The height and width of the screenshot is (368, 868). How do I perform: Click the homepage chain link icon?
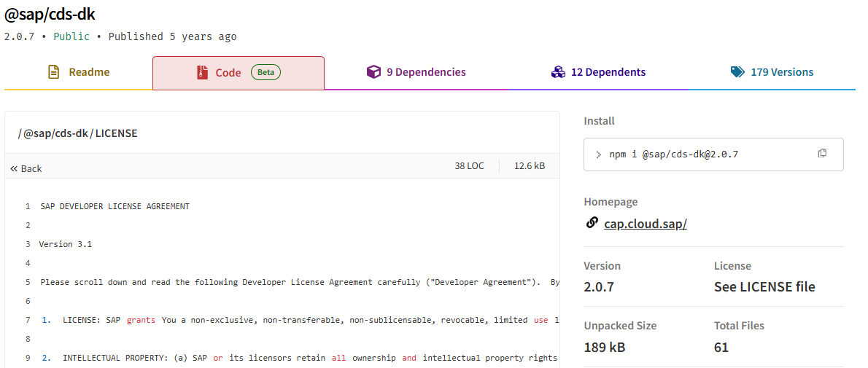pos(592,223)
